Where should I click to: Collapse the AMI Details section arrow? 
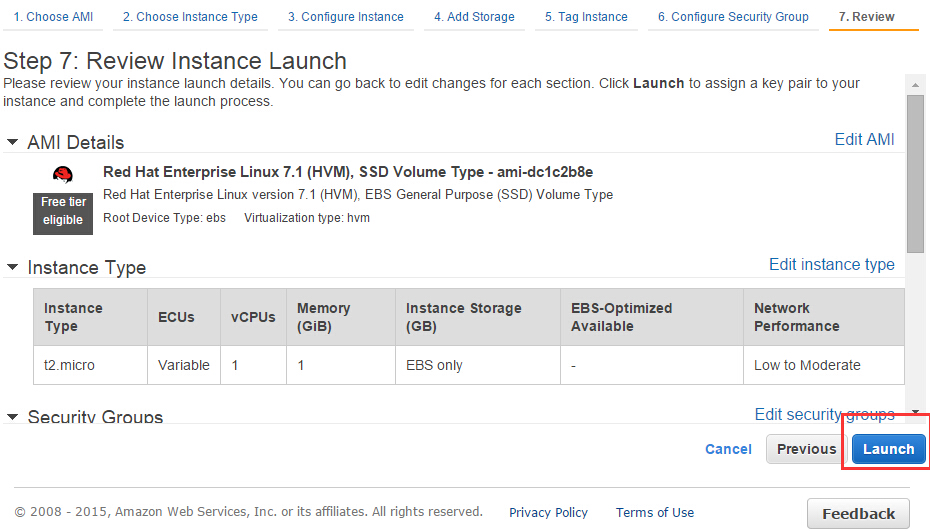pos(12,142)
